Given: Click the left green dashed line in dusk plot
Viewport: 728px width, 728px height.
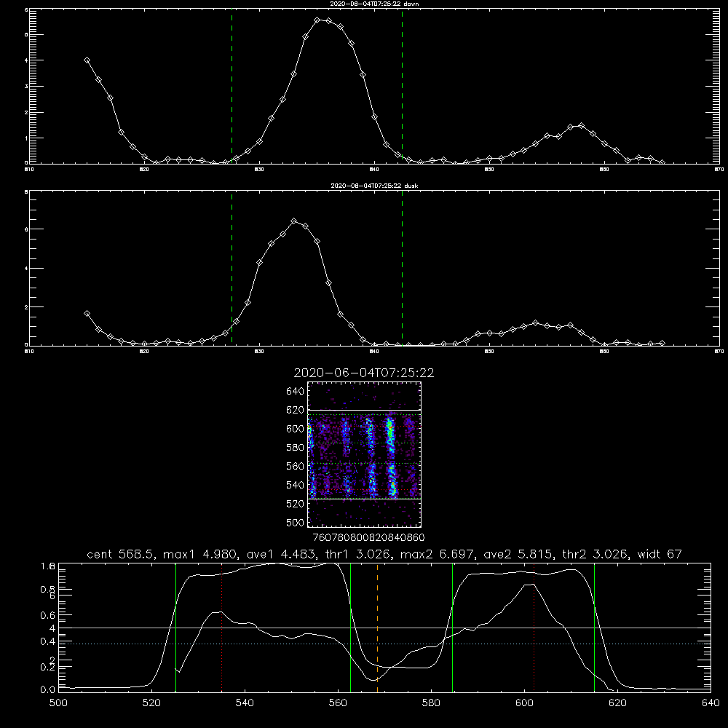Looking at the screenshot, I should pos(232,268).
